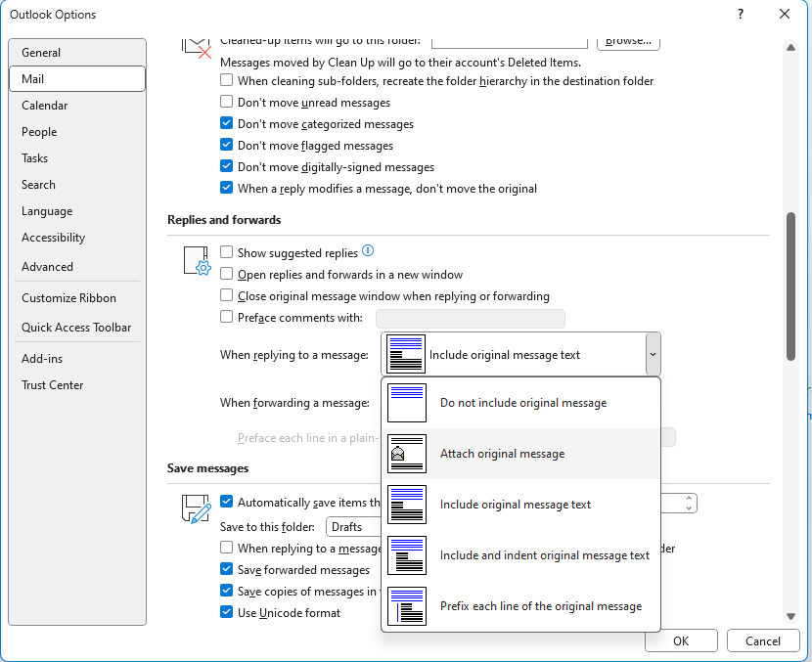Click the scrollbar up arrow
This screenshot has height=662, width=812.
point(790,48)
